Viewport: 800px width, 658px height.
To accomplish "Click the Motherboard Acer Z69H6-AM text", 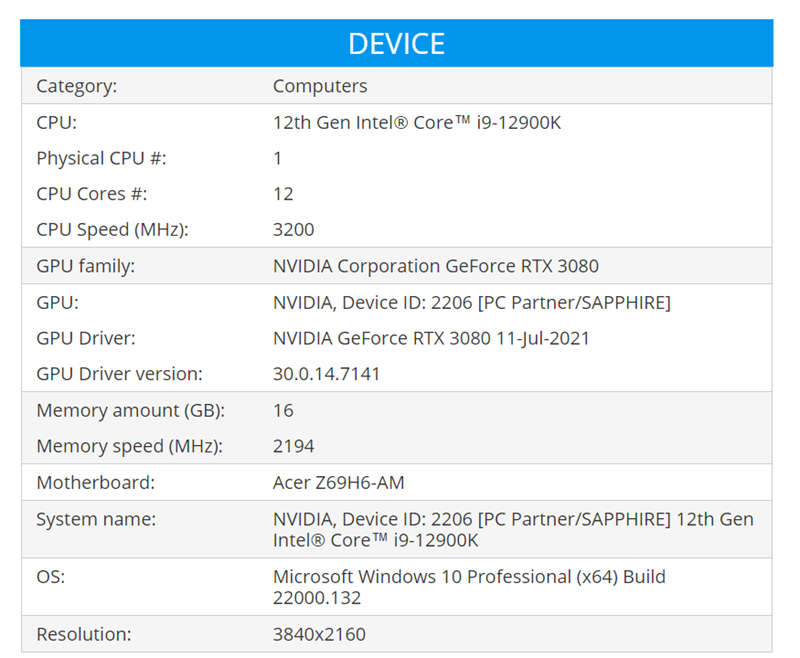I will pyautogui.click(x=338, y=483).
